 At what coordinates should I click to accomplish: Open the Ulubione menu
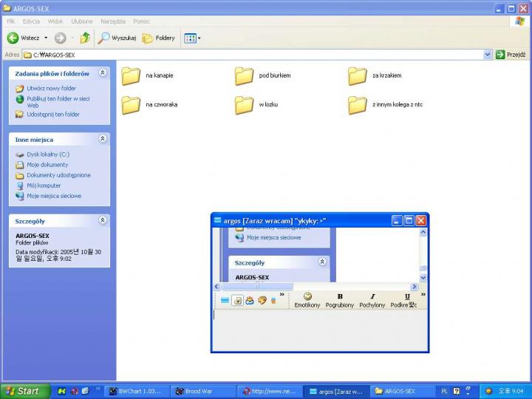pos(82,21)
